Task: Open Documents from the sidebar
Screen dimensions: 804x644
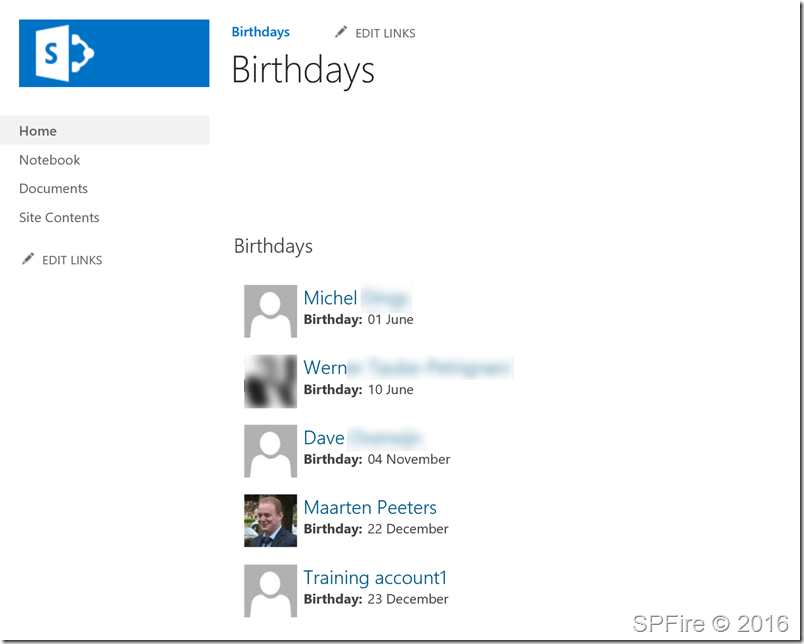Action: click(x=53, y=188)
